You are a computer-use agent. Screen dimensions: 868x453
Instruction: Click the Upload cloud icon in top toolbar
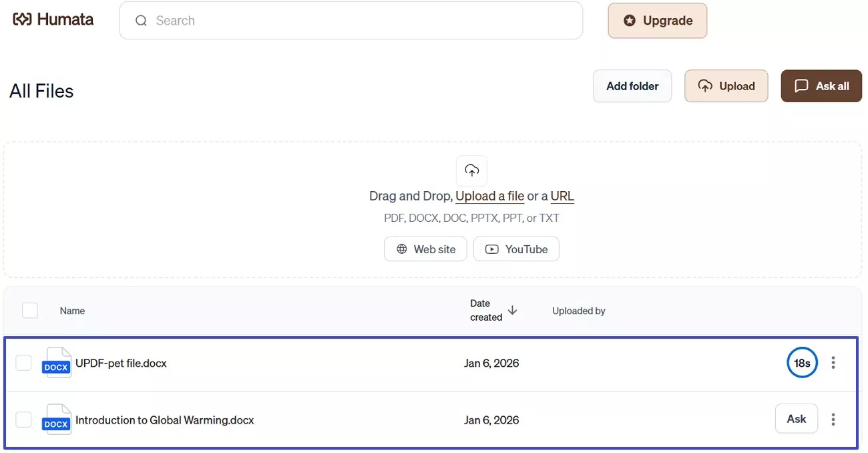pos(704,86)
